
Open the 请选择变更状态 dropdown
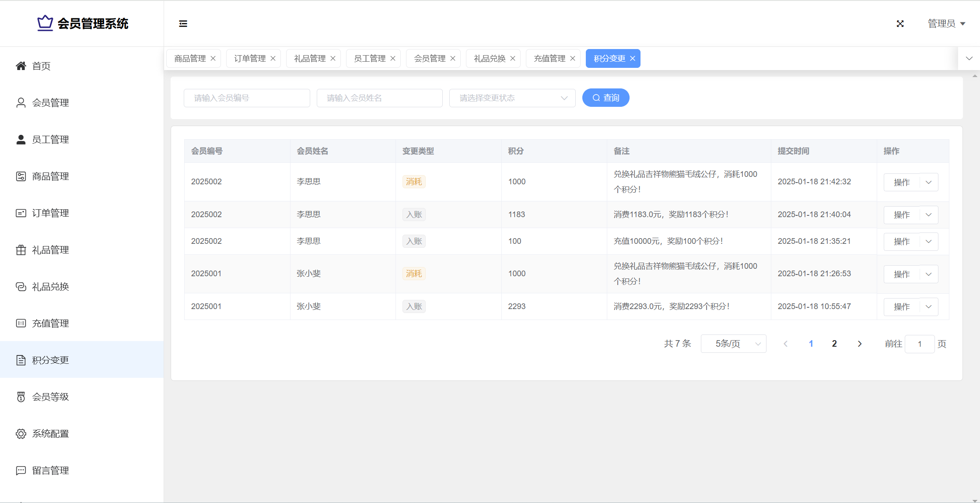click(x=512, y=98)
